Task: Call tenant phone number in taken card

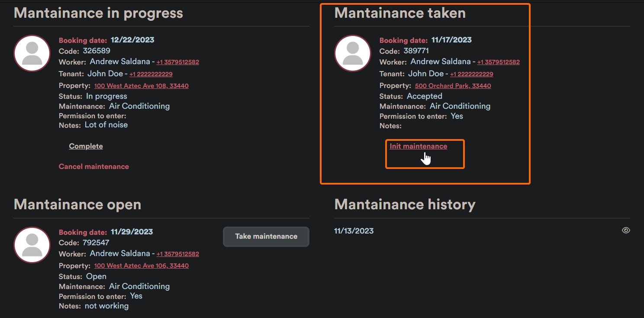Action: pos(471,74)
